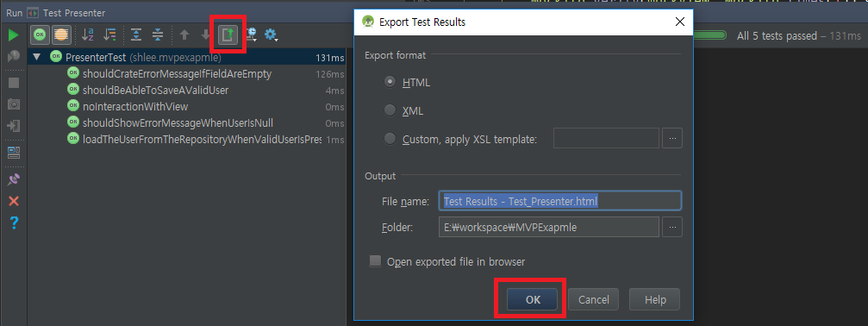This screenshot has width=868, height=326.
Task: Choose the XML export format
Action: [390, 110]
